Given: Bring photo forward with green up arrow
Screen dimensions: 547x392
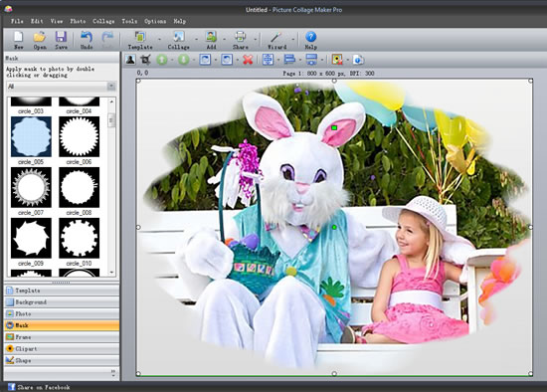Looking at the screenshot, I should tap(162, 60).
